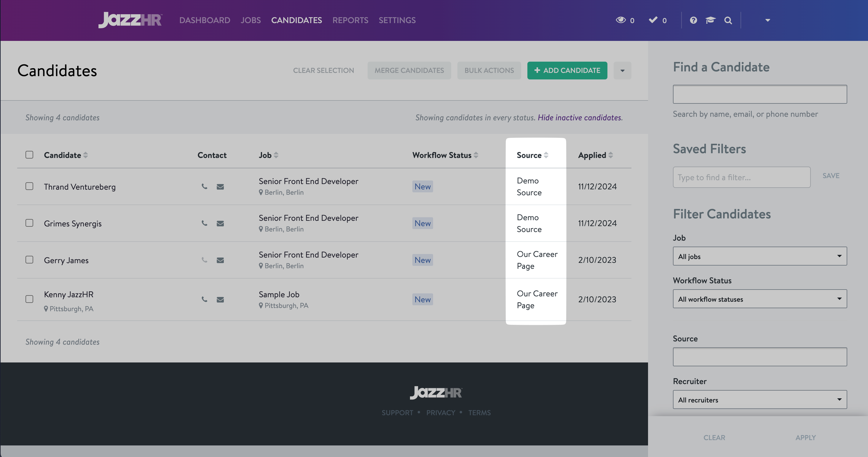The image size is (868, 457).
Task: Toggle the select-all candidates checkbox
Action: click(x=29, y=155)
